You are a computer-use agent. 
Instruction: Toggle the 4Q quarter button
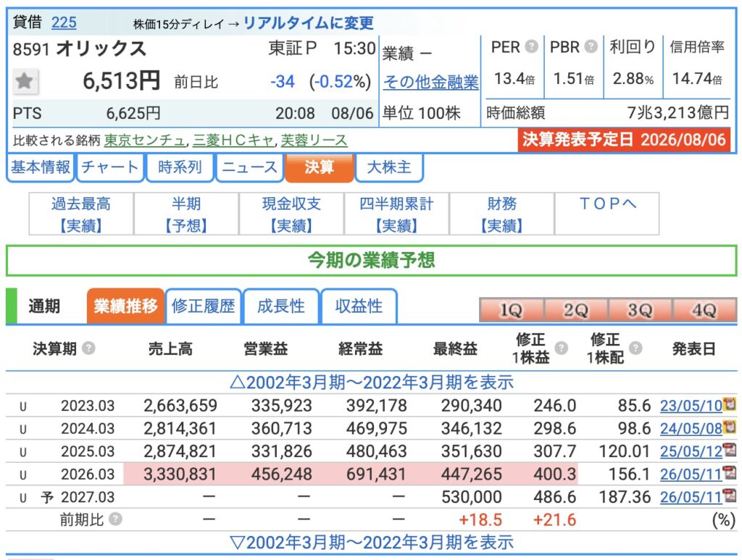[704, 310]
